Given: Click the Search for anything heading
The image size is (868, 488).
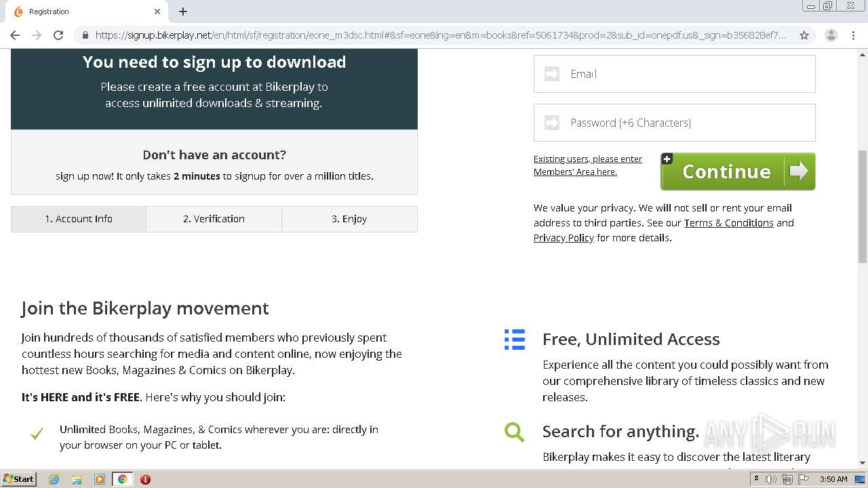Looking at the screenshot, I should pyautogui.click(x=620, y=431).
